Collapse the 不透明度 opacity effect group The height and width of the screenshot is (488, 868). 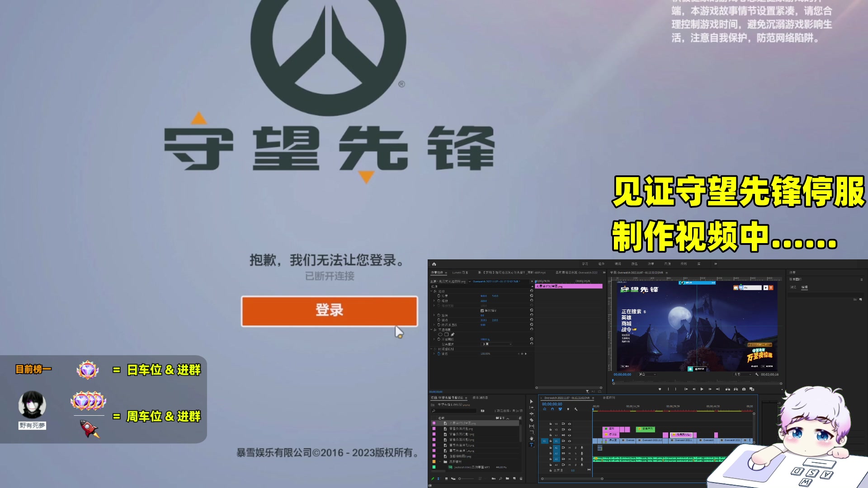[x=431, y=330]
